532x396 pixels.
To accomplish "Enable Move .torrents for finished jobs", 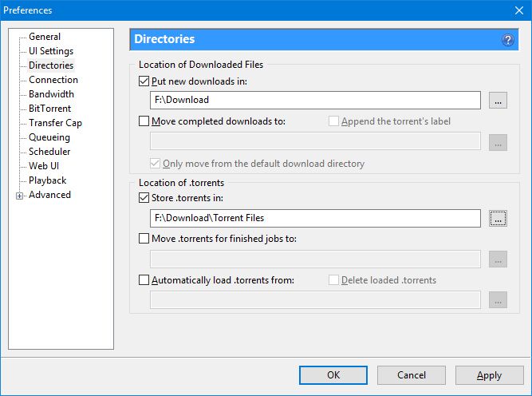I will pos(144,239).
